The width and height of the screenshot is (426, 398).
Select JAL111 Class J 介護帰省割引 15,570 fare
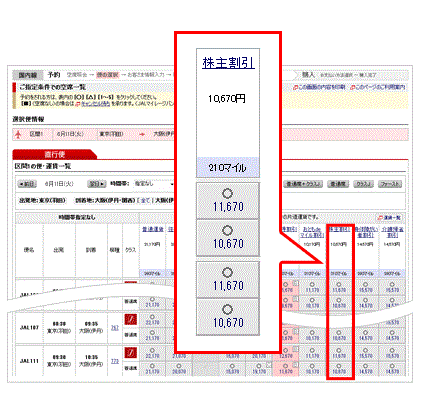(392, 353)
